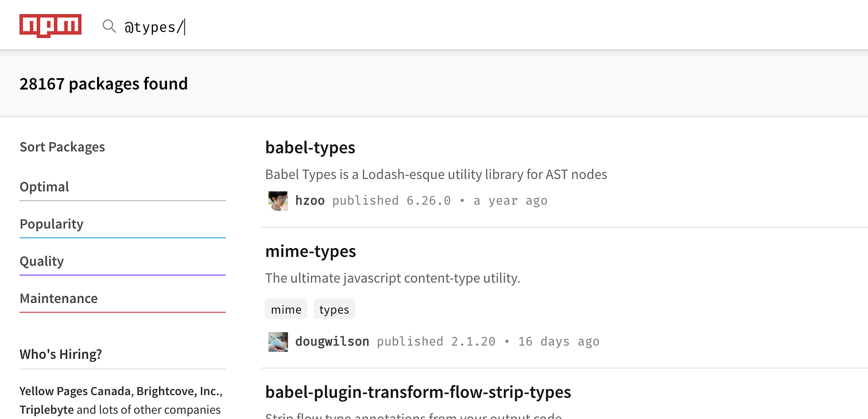Visit the Triplebyte hiring link
The image size is (868, 419).
click(47, 410)
